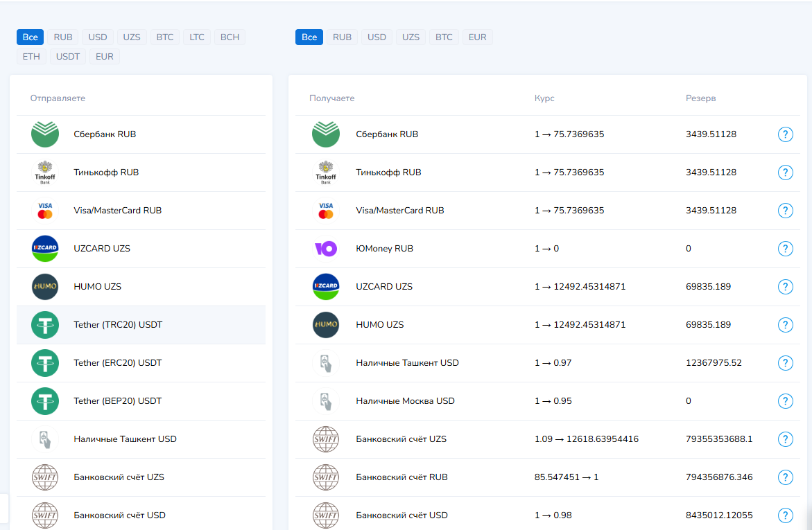The width and height of the screenshot is (812, 530).
Task: Choose Tether (TRC20) USDT to send
Action: coord(118,325)
